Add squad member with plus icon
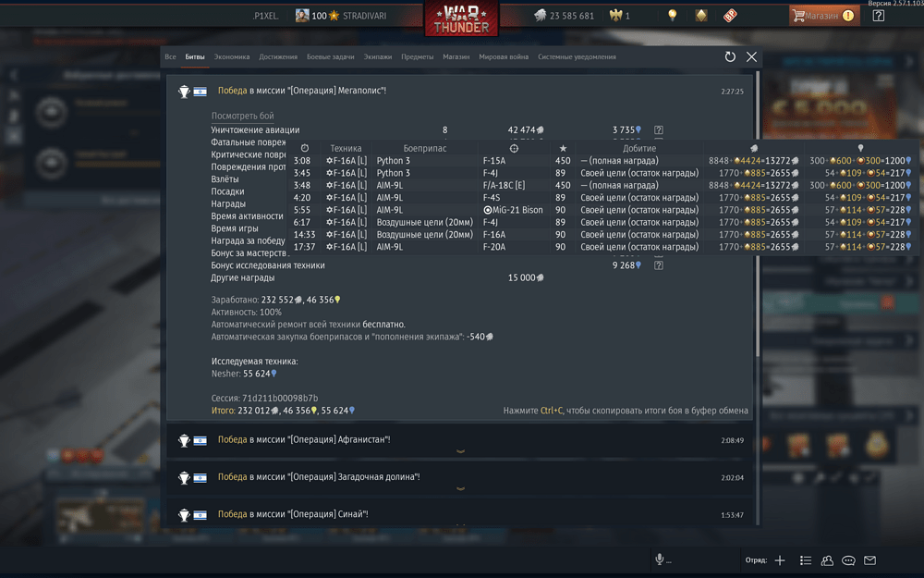 tap(780, 560)
